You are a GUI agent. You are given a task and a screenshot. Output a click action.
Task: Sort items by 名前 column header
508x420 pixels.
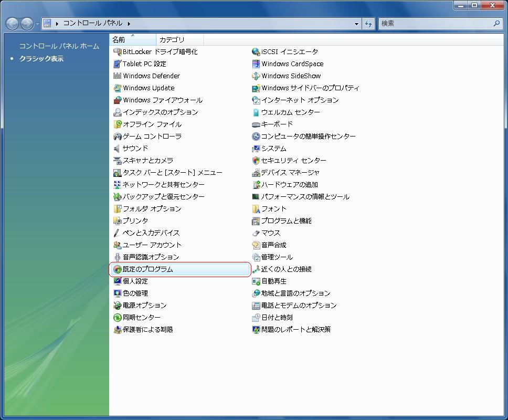(132, 40)
